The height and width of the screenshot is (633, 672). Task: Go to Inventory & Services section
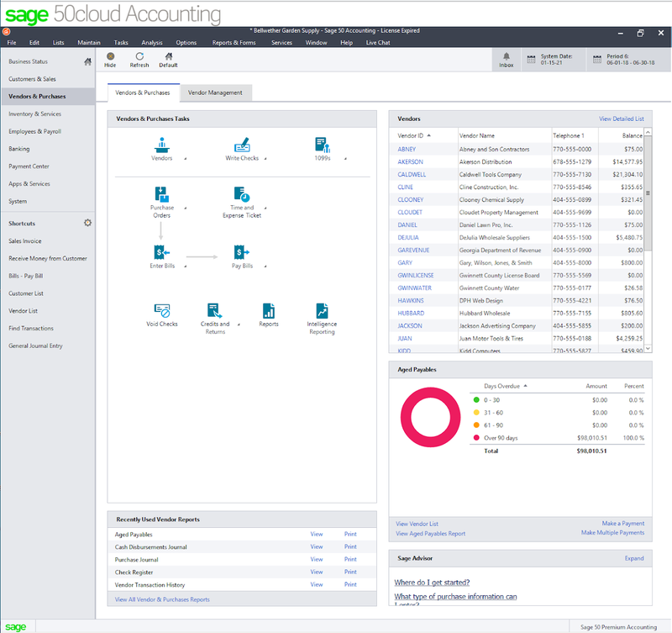pyautogui.click(x=34, y=113)
